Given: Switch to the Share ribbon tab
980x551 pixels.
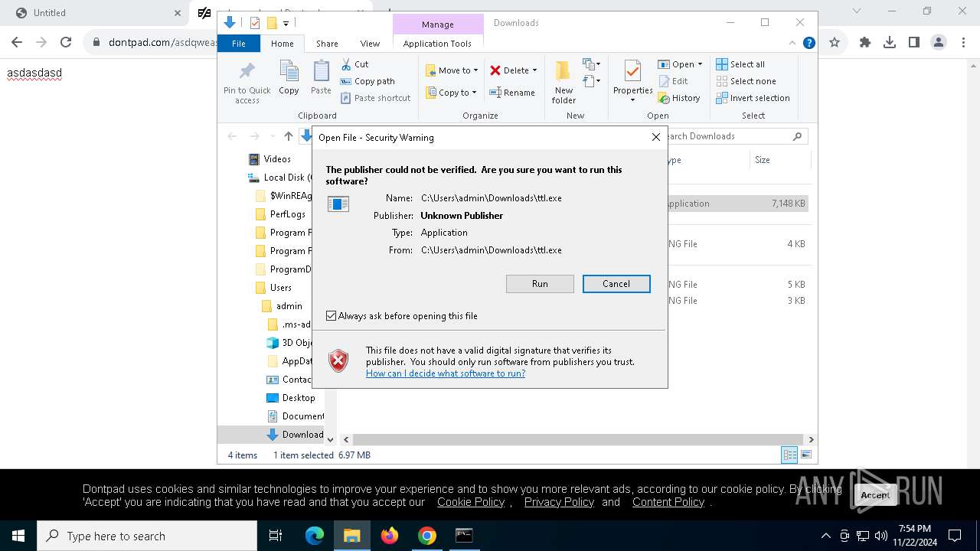Looking at the screenshot, I should point(327,44).
